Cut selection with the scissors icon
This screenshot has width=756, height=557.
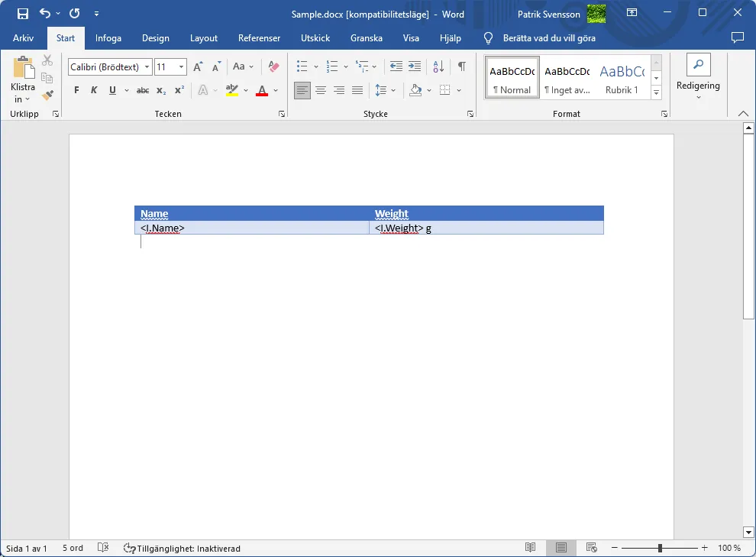tap(47, 60)
